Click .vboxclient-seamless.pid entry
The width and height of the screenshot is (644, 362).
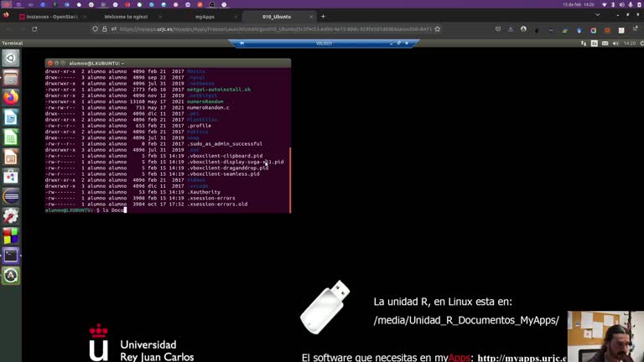click(223, 174)
